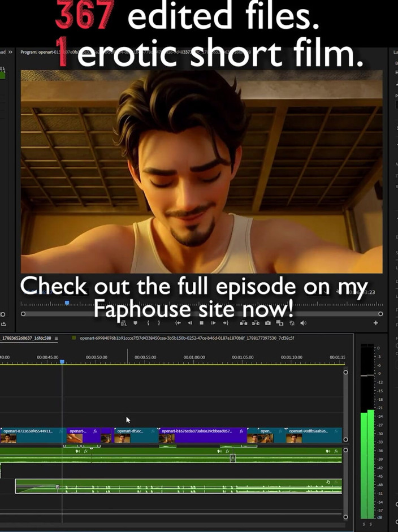Click fx badge on middle audio clip
Screen dimensions: 398x532
point(228,451)
